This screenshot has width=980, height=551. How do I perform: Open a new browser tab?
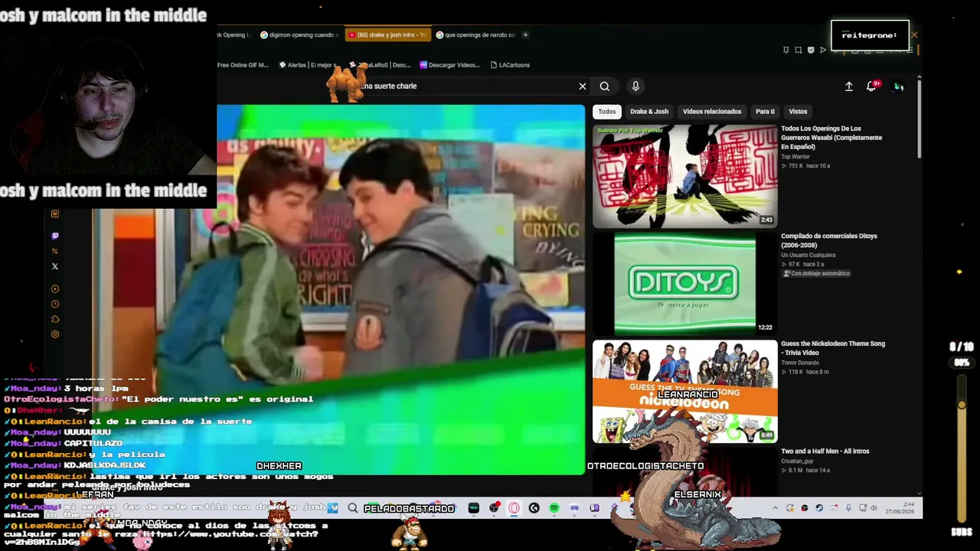click(x=525, y=34)
